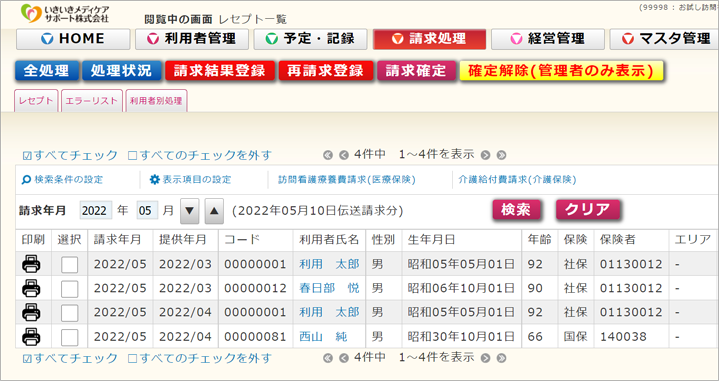Screen dimensions: 719x381
Task: Go to first page in top pager
Action: (x=327, y=155)
